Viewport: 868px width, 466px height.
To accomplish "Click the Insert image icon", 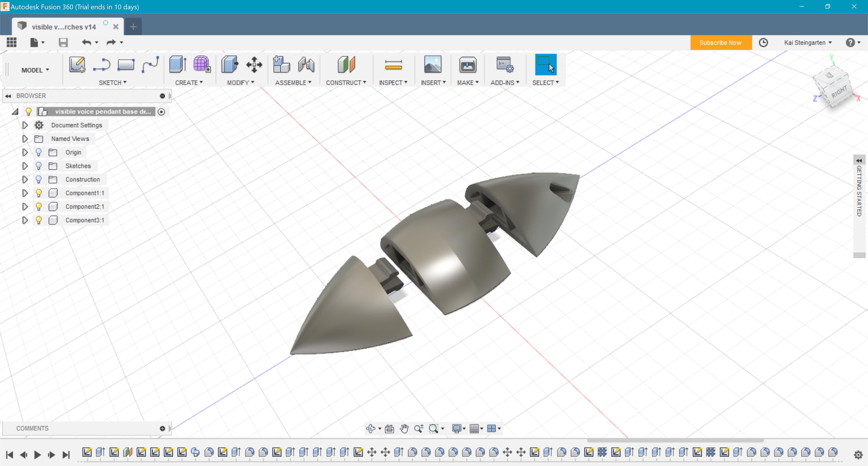I will (x=433, y=64).
